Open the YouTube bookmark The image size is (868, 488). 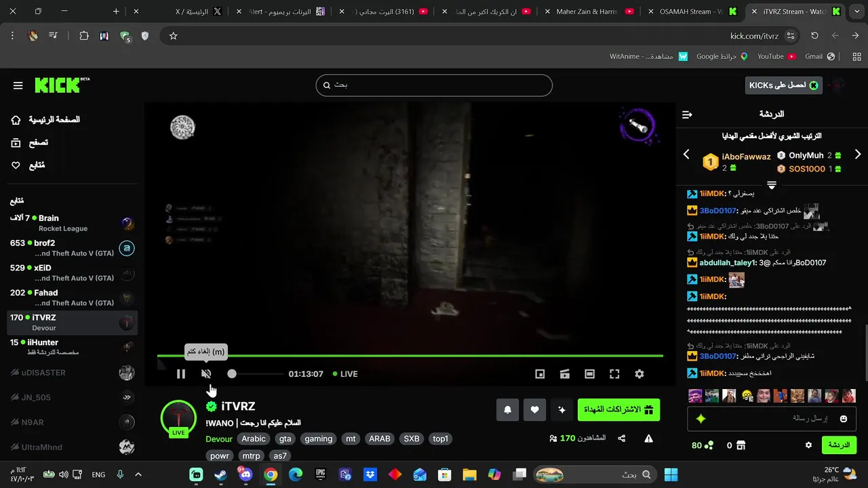point(776,56)
